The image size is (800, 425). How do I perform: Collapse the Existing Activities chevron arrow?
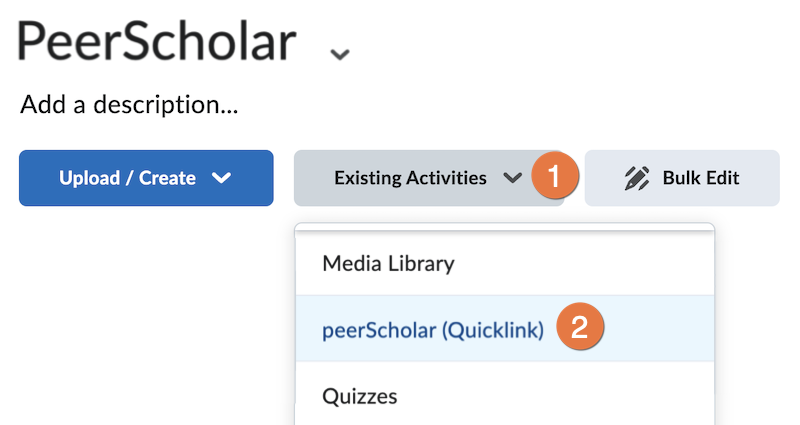[x=512, y=179]
